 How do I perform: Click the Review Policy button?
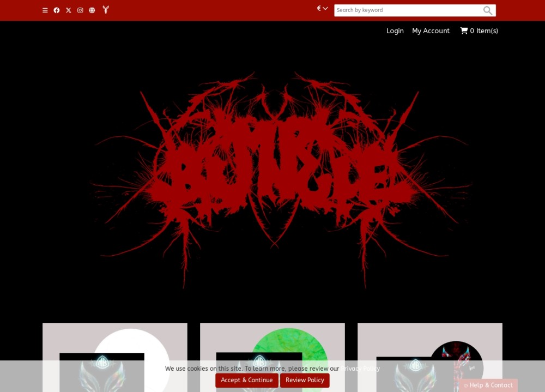[x=305, y=380]
